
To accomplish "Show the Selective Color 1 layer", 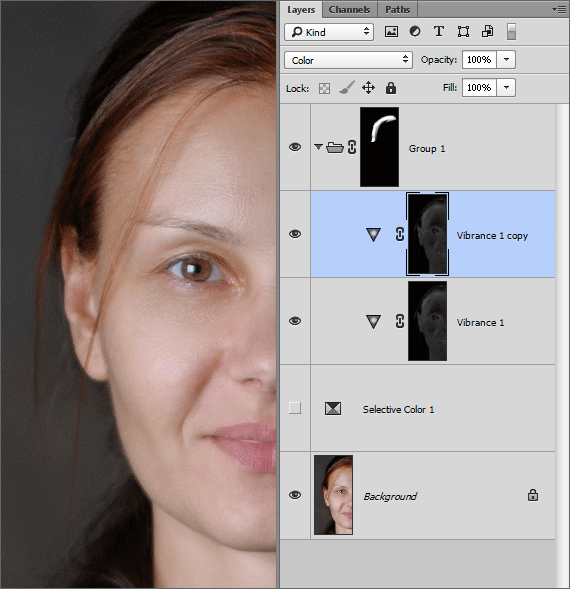I will click(x=295, y=408).
